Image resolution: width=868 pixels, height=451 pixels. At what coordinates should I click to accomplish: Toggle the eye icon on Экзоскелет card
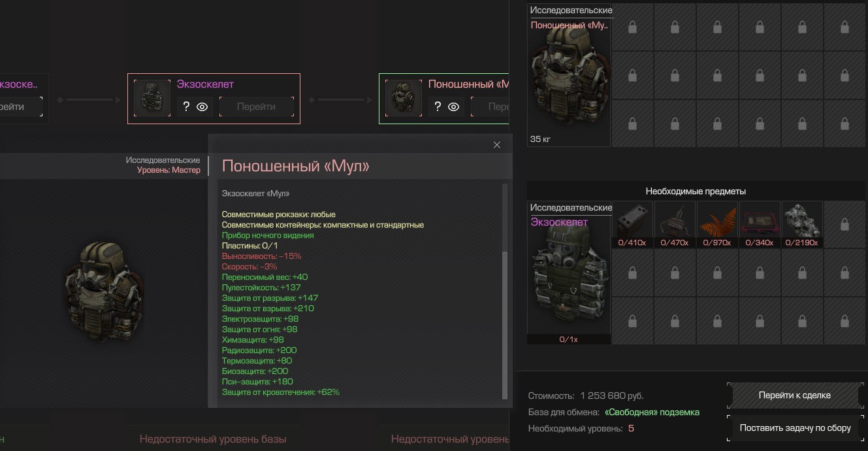pos(202,107)
